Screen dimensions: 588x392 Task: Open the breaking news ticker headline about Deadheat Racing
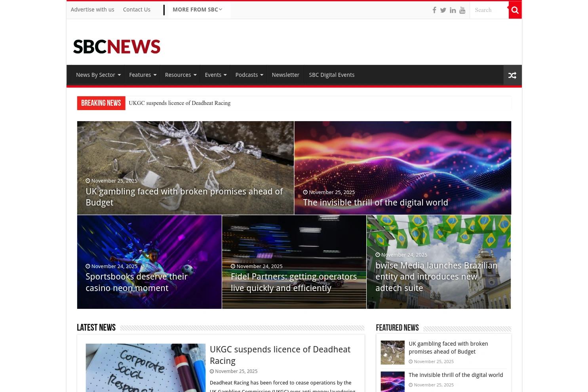click(179, 103)
